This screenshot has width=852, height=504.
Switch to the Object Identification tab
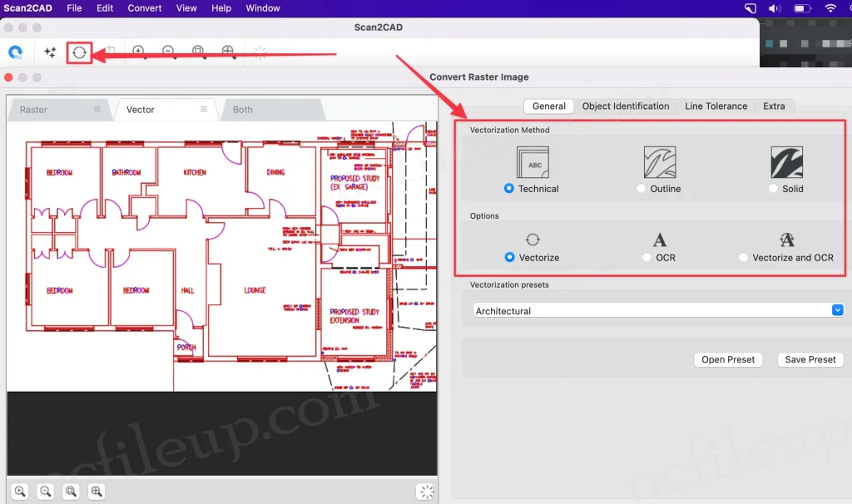coord(626,106)
